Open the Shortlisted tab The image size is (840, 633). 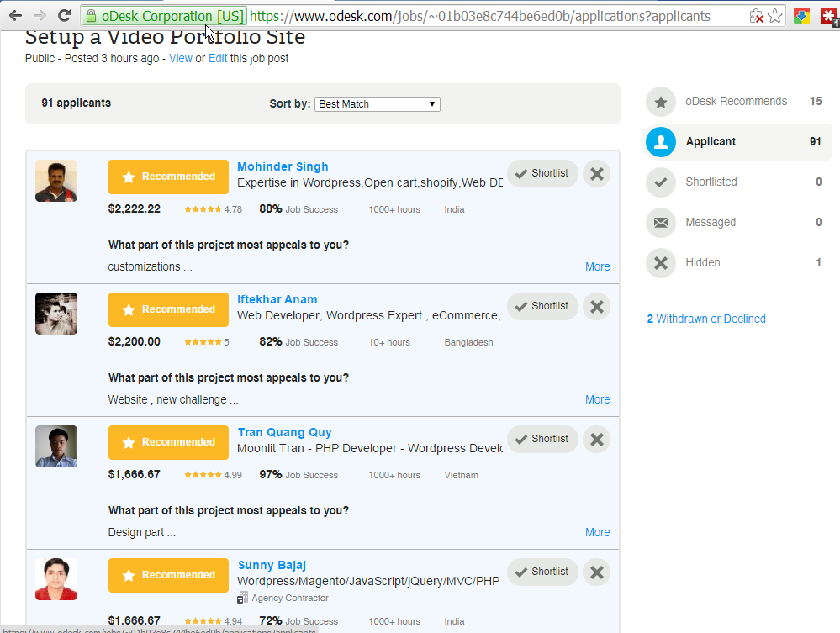(x=736, y=182)
